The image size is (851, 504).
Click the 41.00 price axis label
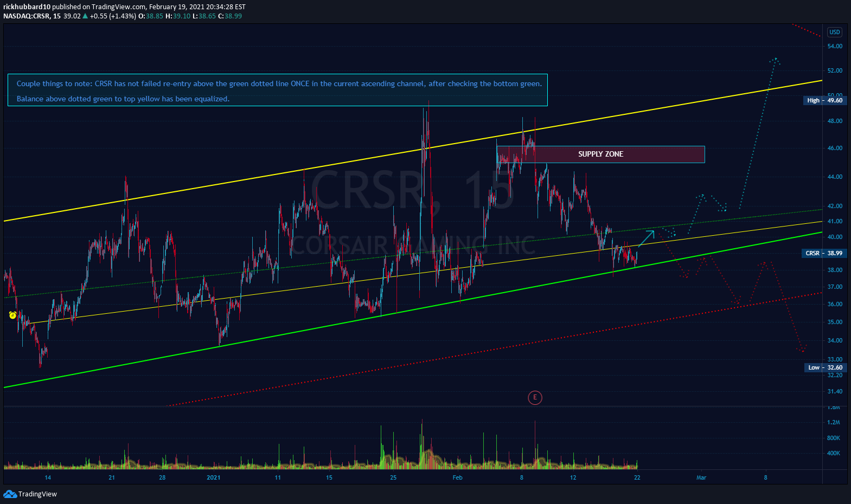[835, 221]
